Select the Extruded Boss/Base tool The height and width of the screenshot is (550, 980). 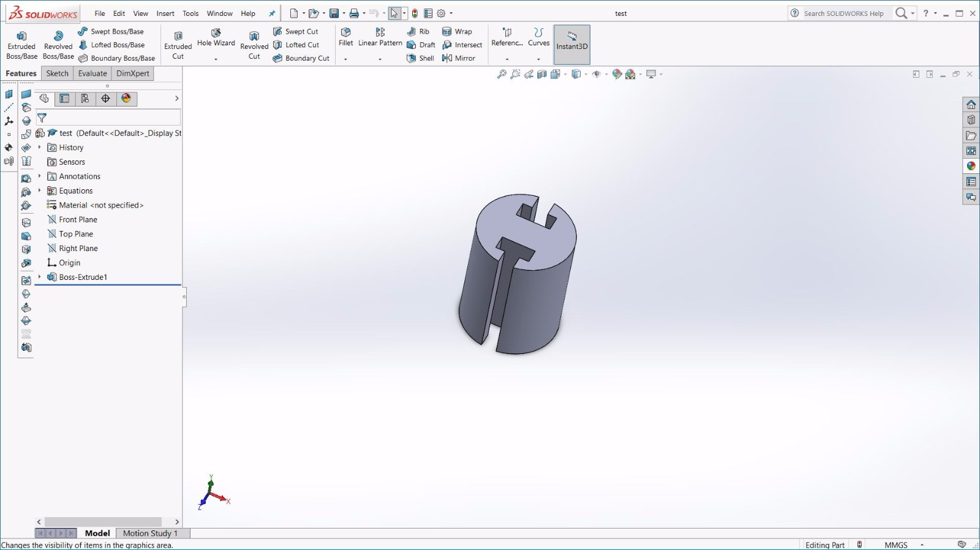21,45
